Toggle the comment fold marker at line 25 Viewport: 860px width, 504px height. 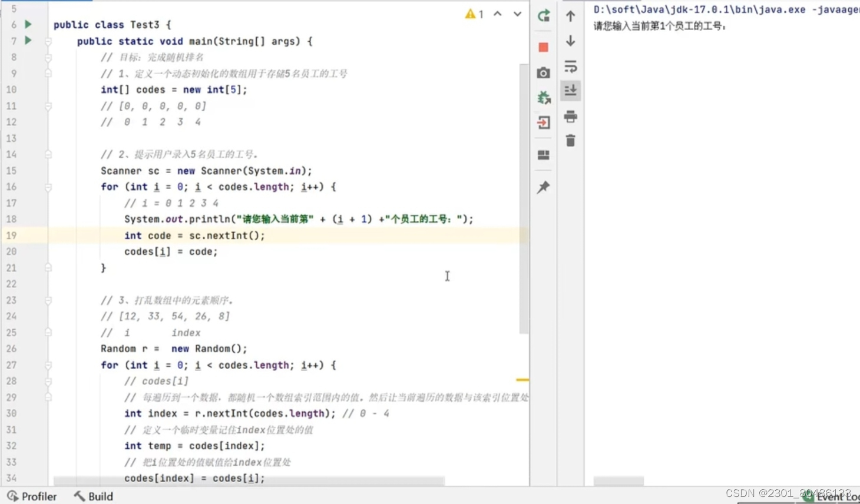48,333
